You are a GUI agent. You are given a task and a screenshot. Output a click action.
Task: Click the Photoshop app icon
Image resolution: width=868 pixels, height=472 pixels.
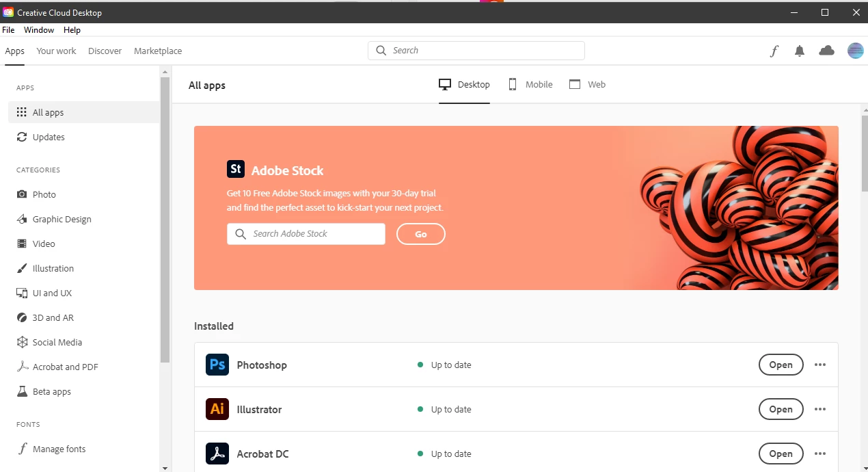[217, 365]
